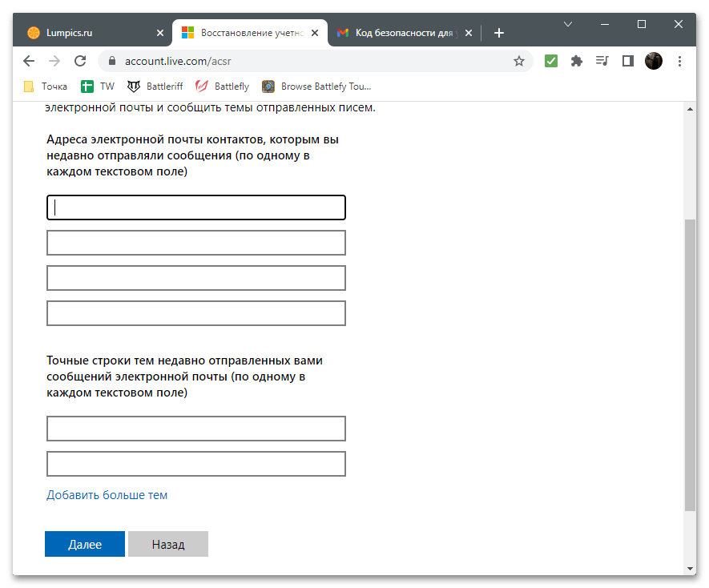Open the Battleriff bookmark
The width and height of the screenshot is (709, 588).
155,87
